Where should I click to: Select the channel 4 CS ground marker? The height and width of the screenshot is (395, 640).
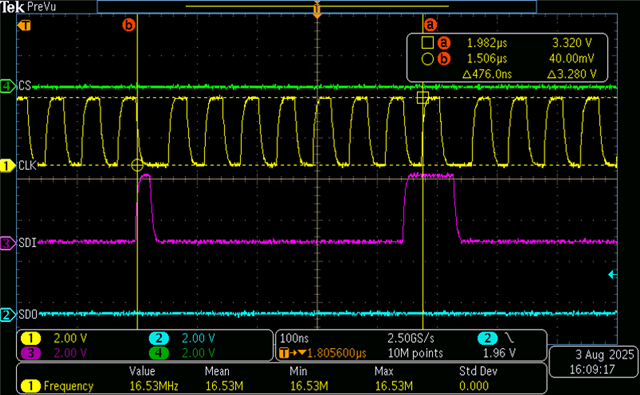pos(7,86)
